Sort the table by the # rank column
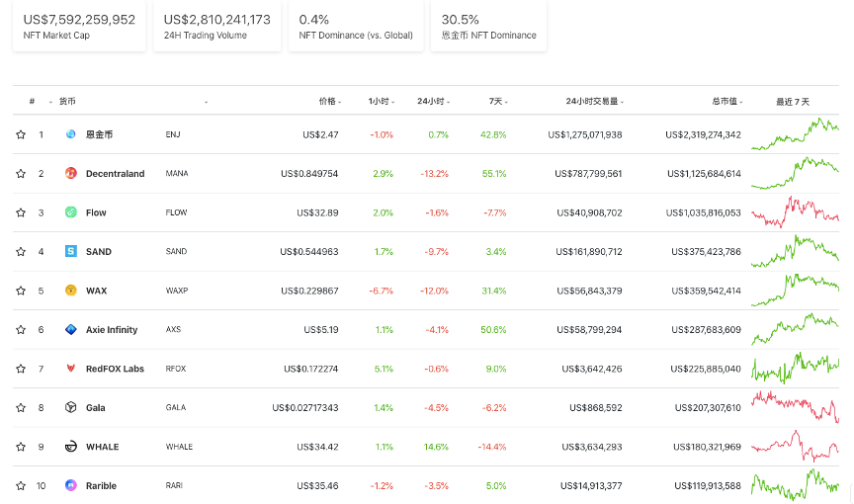 (33, 101)
